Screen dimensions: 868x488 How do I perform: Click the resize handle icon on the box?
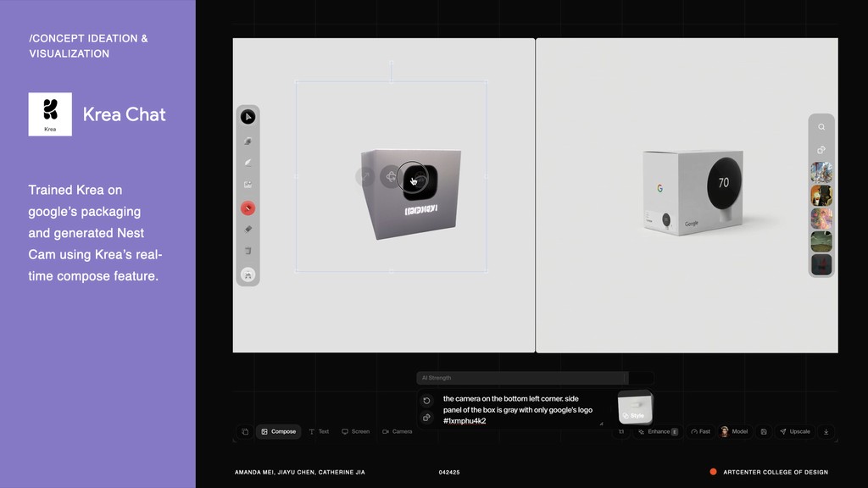click(x=365, y=176)
